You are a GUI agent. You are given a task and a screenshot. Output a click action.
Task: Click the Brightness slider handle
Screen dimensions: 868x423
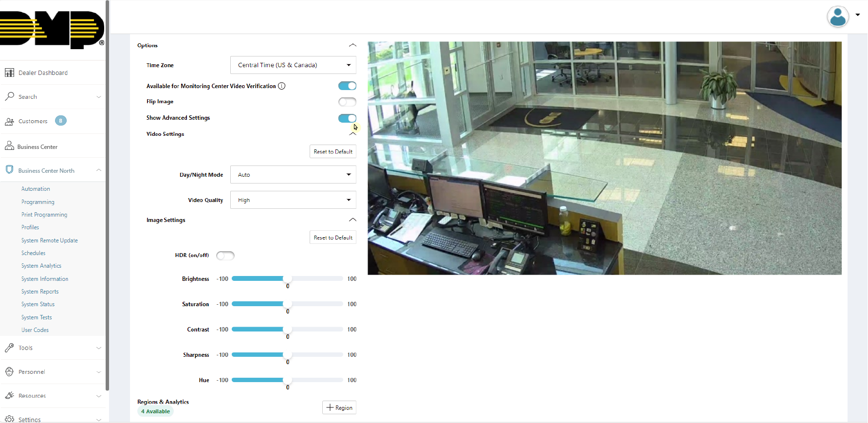pyautogui.click(x=287, y=279)
